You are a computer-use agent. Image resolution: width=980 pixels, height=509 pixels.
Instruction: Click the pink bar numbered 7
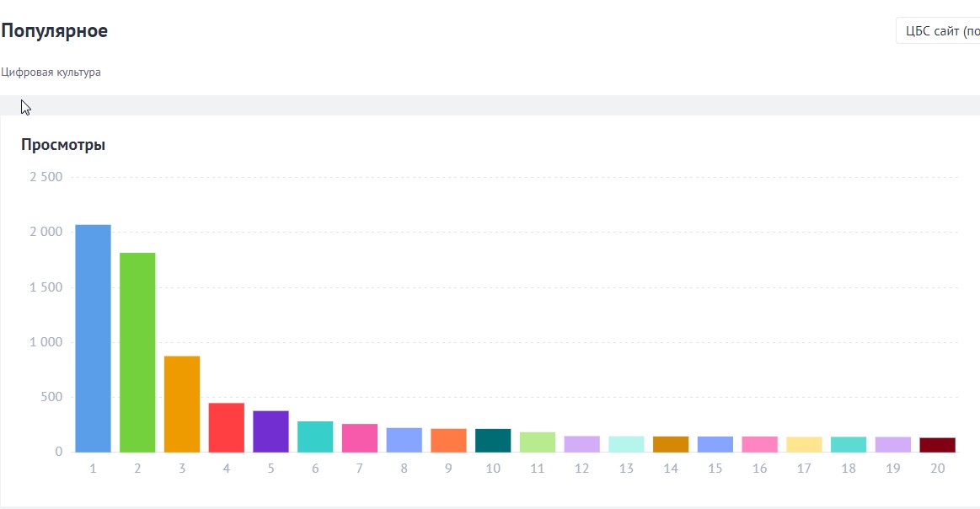pos(359,437)
